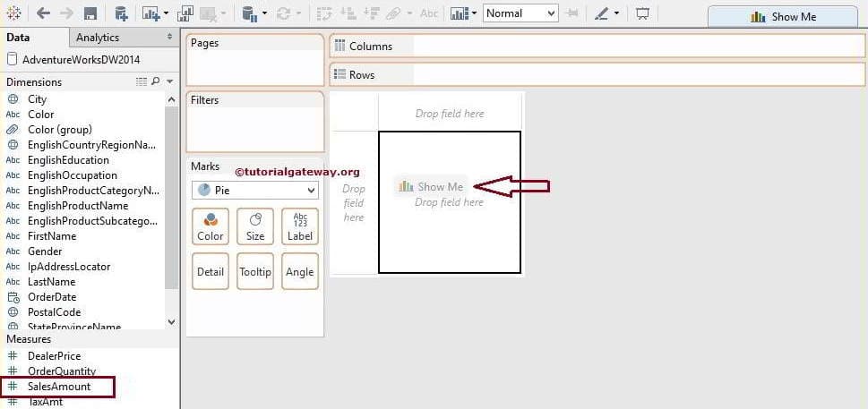This screenshot has height=409, width=868.
Task: Click the Undo back arrow
Action: [x=43, y=13]
